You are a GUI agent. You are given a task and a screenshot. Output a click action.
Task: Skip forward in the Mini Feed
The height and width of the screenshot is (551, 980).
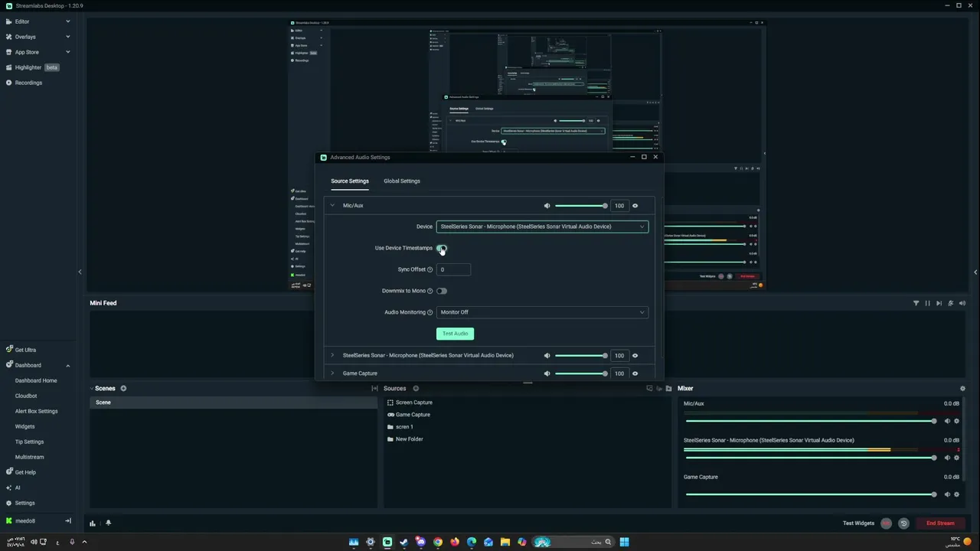(939, 303)
